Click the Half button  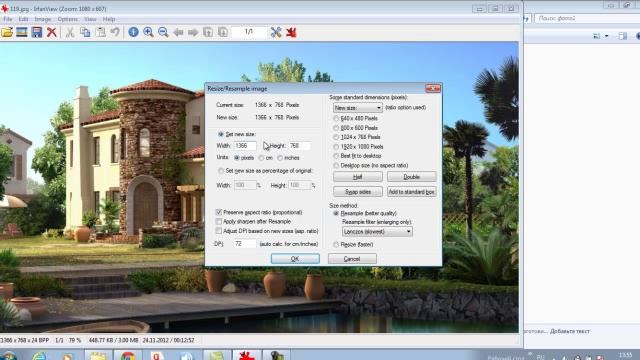pyautogui.click(x=358, y=177)
